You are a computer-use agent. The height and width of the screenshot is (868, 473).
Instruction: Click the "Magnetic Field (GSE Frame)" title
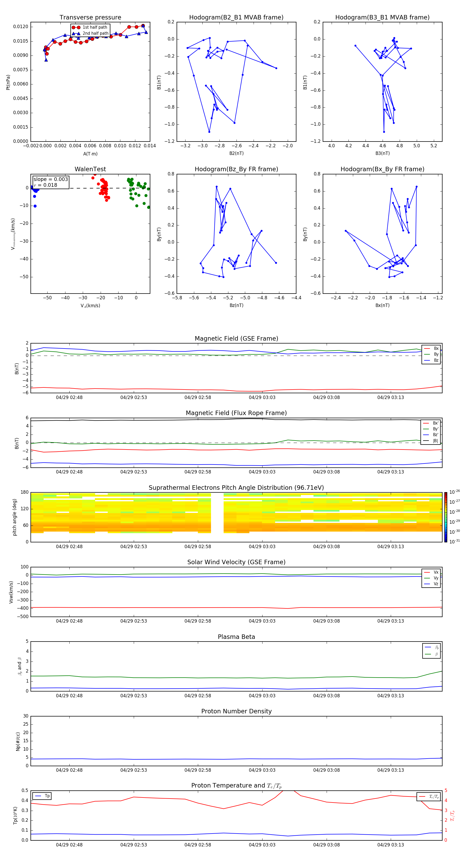point(236,339)
